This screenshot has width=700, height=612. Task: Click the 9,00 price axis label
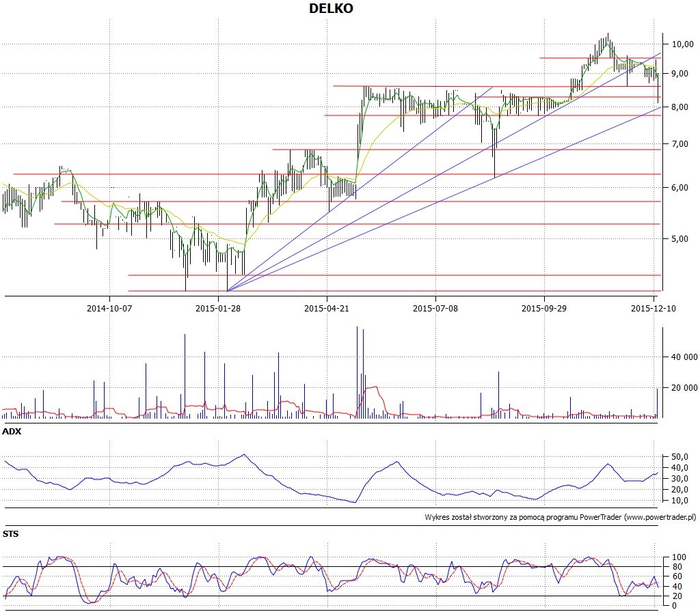(680, 74)
